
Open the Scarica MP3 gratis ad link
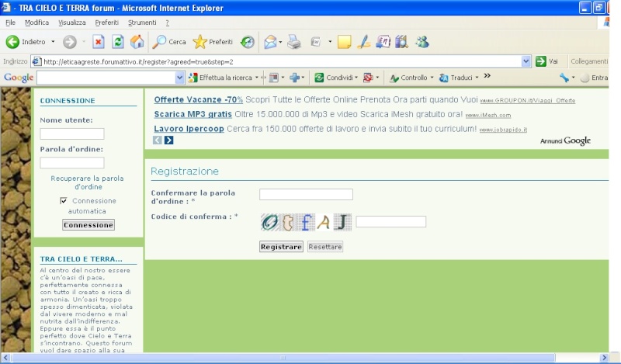pos(193,114)
